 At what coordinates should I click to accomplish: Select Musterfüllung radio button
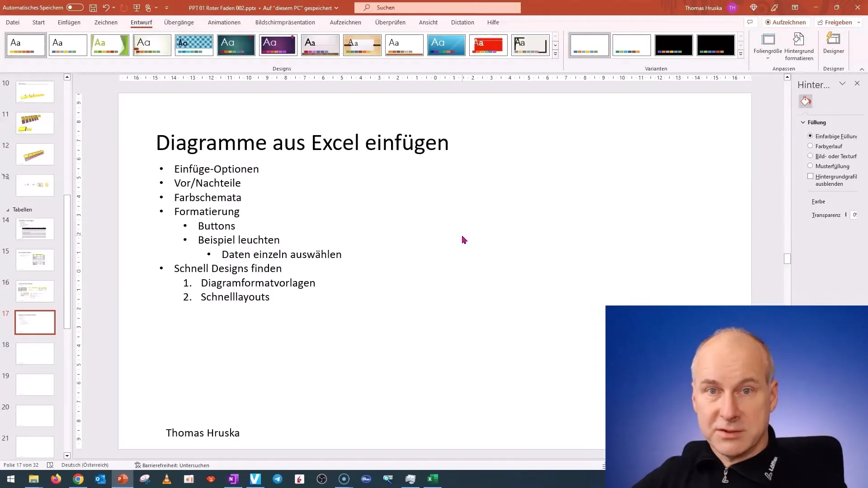pos(810,166)
